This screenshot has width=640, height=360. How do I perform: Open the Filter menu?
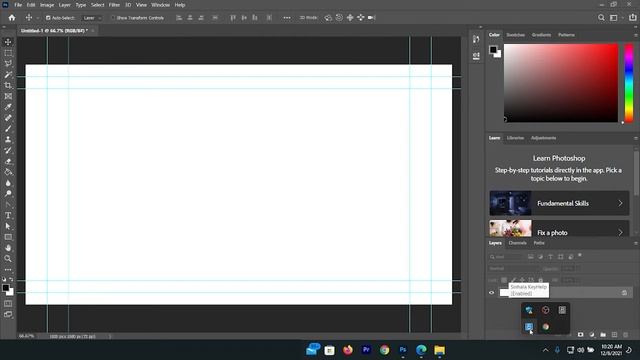pos(114,5)
